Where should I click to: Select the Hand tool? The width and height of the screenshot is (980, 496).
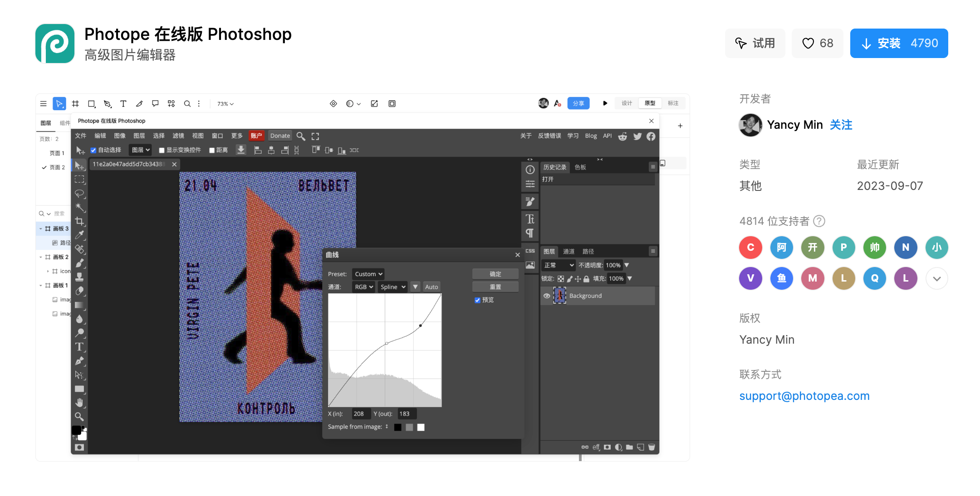pyautogui.click(x=79, y=403)
